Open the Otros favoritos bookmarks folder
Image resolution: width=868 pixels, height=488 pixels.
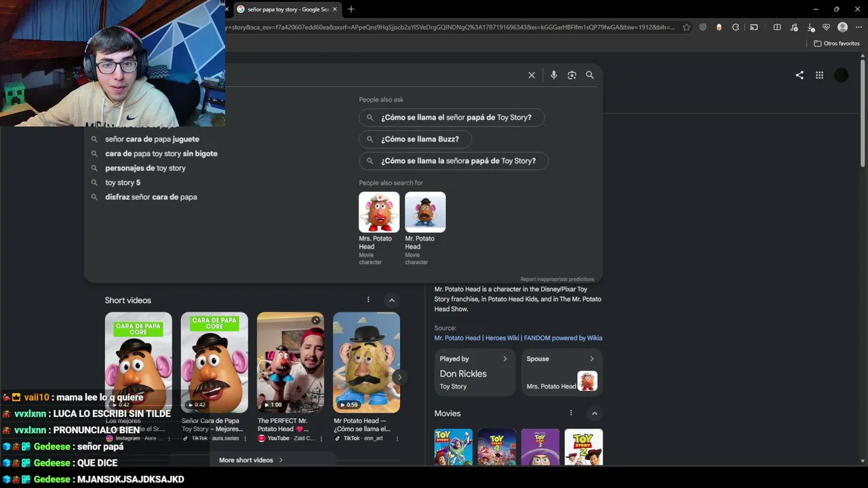point(837,43)
